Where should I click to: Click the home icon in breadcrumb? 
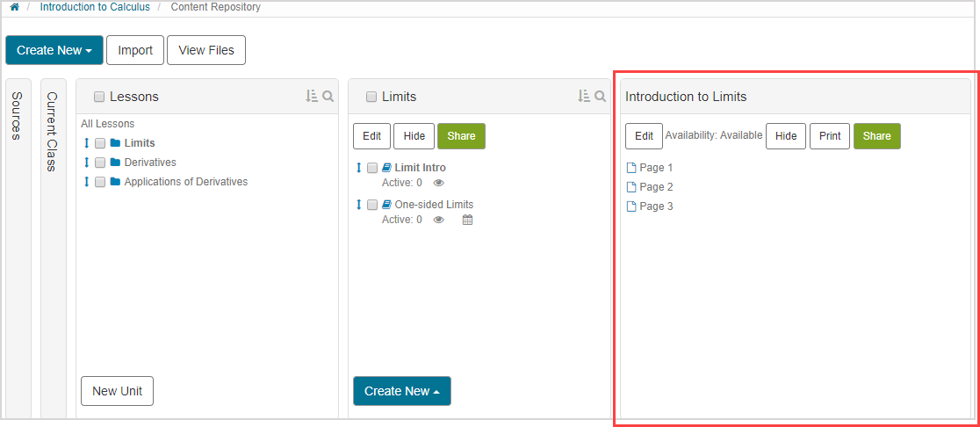(x=14, y=7)
